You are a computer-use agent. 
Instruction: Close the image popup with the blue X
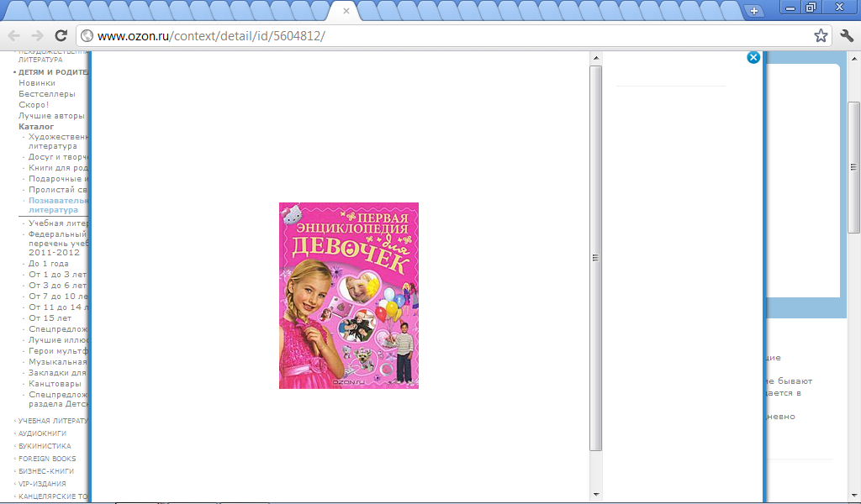pos(753,58)
